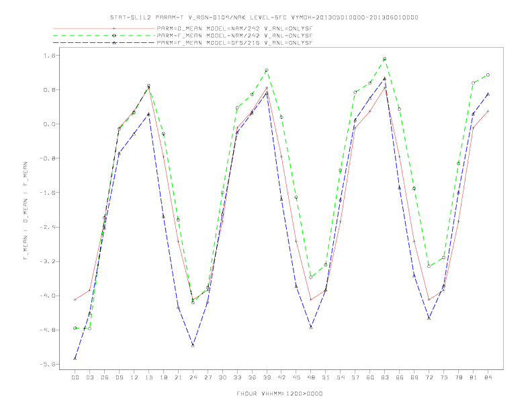Viewport: 532px width, 411px height.
Task: Click the x-axis tick label 72
Action: pos(429,377)
